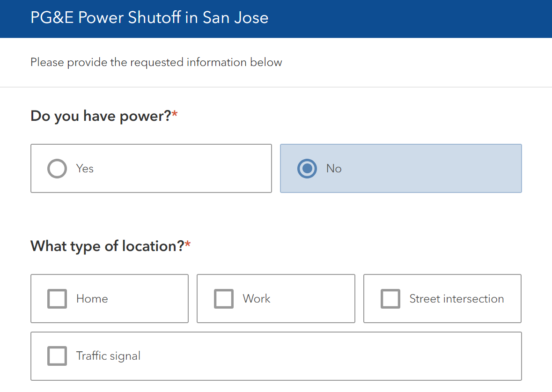
Task: Tick the Street intersection checkbox
Action: [390, 299]
